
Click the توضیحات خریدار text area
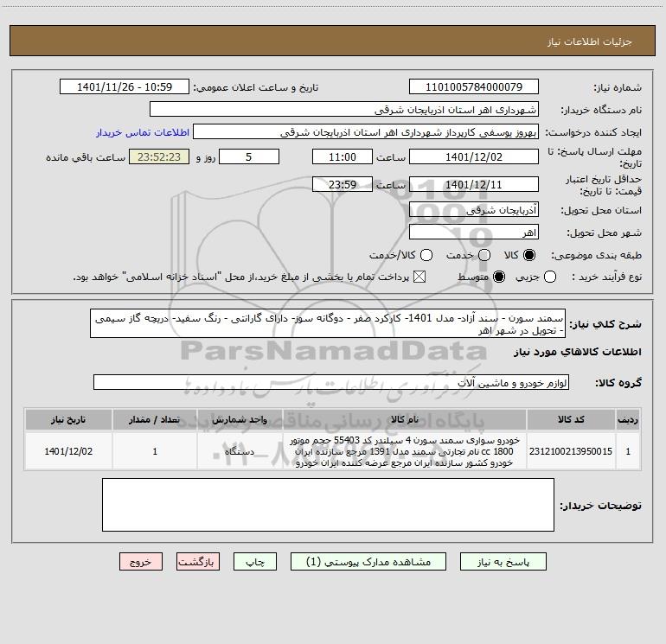(329, 505)
